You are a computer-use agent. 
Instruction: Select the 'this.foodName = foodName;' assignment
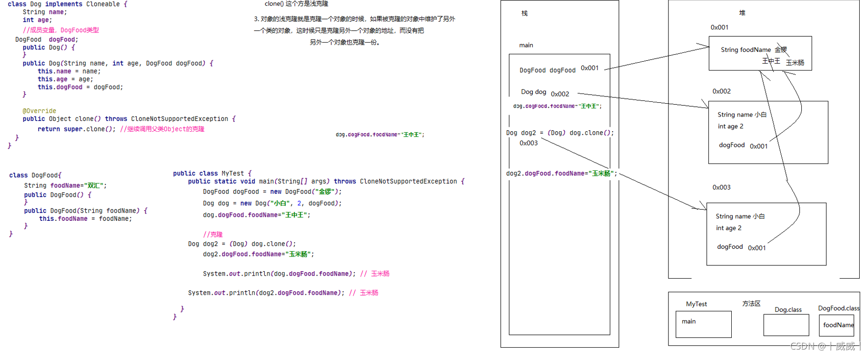pos(85,219)
